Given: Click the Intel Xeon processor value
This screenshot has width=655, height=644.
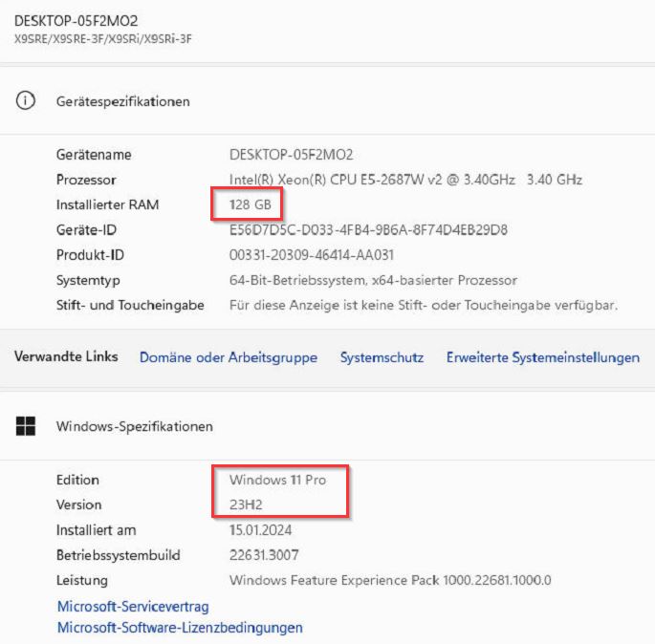Looking at the screenshot, I should 405,180.
